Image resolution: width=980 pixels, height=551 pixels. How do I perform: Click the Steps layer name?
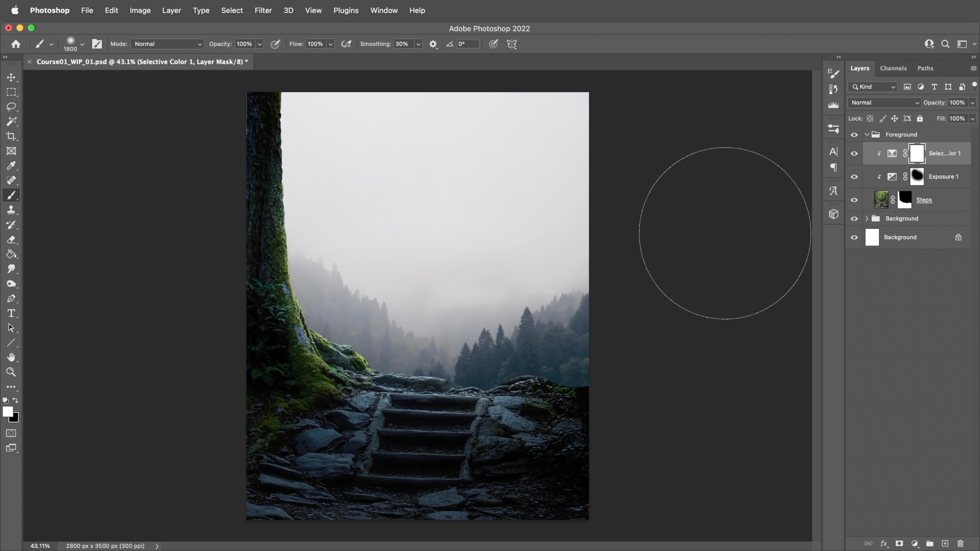[924, 200]
